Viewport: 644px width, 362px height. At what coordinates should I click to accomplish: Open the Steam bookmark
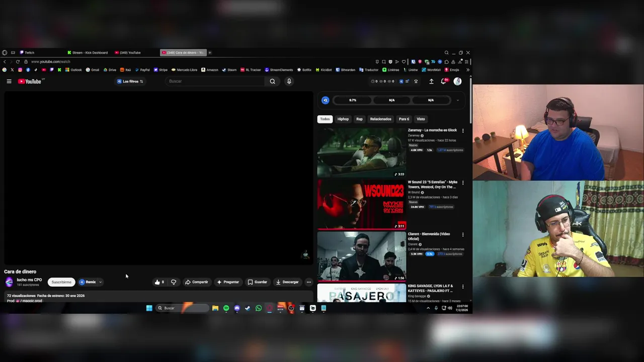[229, 70]
